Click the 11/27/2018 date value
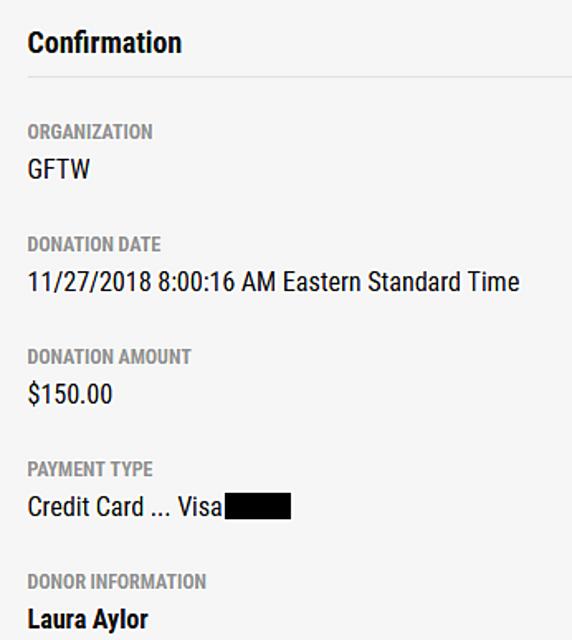The height and width of the screenshot is (640, 572). tap(89, 282)
